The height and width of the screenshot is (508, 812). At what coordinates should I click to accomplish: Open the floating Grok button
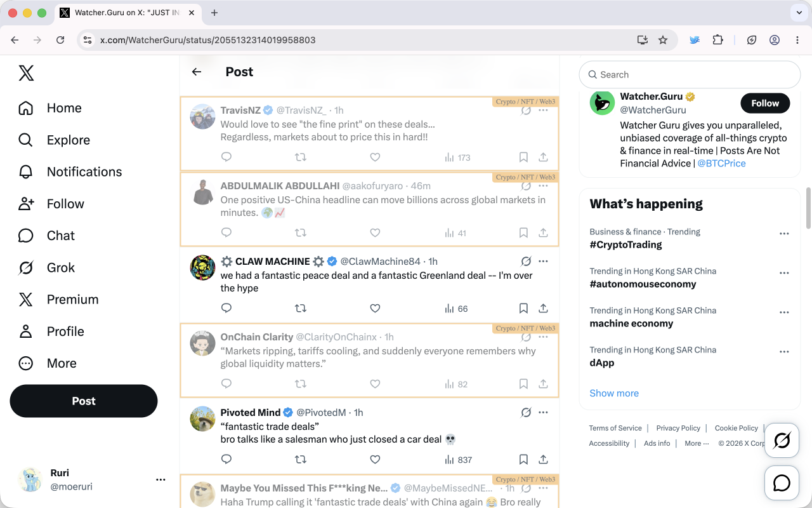pos(782,440)
